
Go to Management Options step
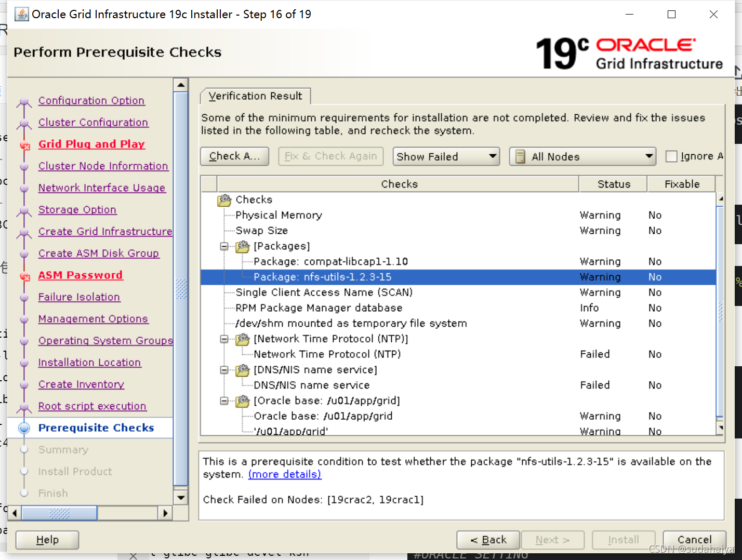pos(93,319)
